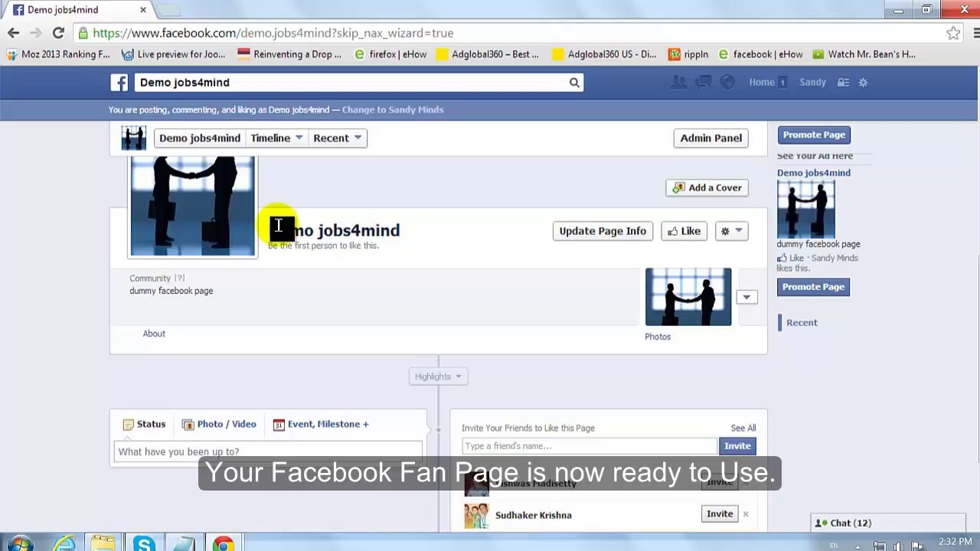Like the Demo jobs4mind page
This screenshot has width=980, height=551.
coord(684,231)
